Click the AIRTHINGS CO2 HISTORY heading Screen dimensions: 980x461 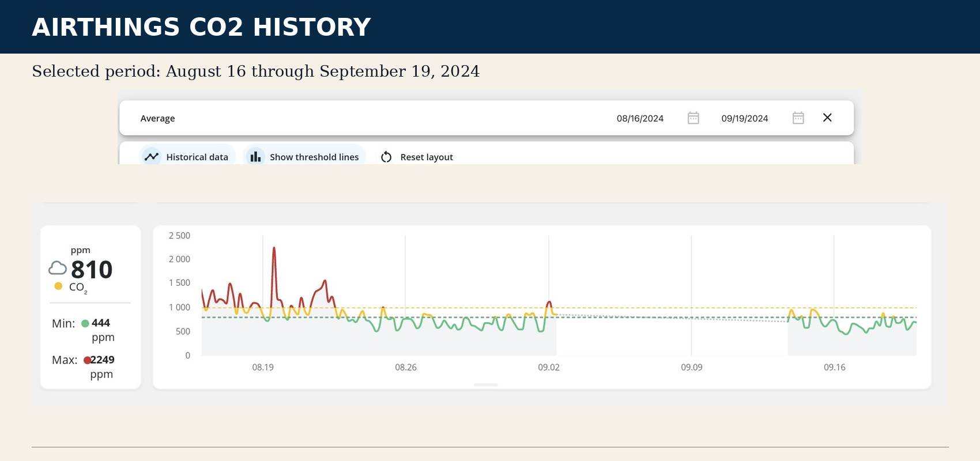point(201,27)
